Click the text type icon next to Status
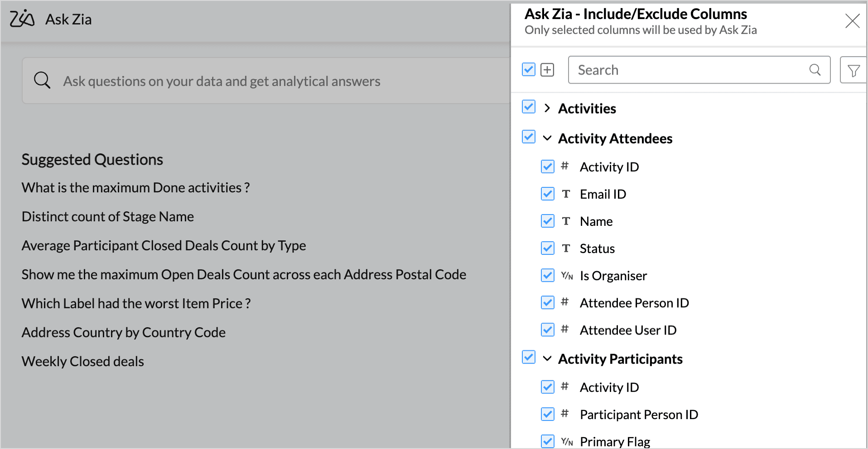Image resolution: width=868 pixels, height=449 pixels. pos(566,248)
